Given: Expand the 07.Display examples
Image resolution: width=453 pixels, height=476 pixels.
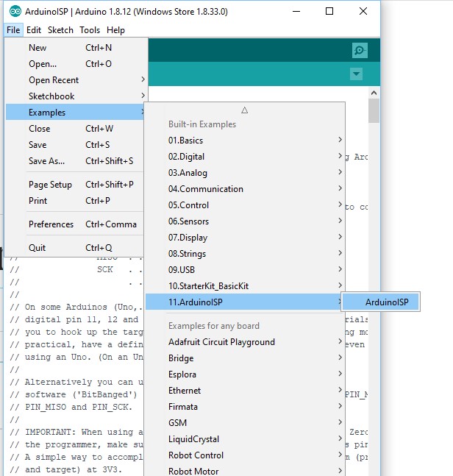Looking at the screenshot, I should [x=245, y=238].
